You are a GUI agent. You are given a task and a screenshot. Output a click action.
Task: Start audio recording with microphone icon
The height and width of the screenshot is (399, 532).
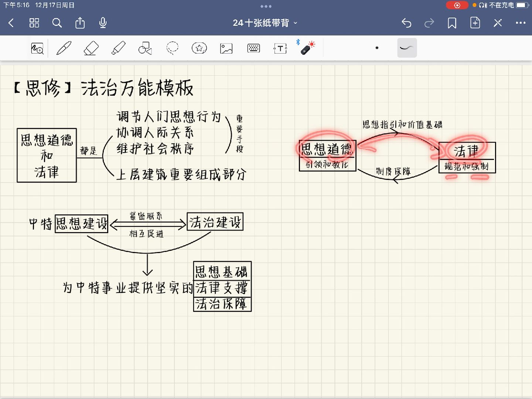(103, 23)
